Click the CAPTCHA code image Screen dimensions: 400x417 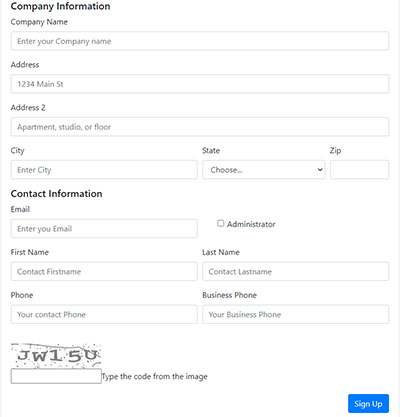pos(56,356)
